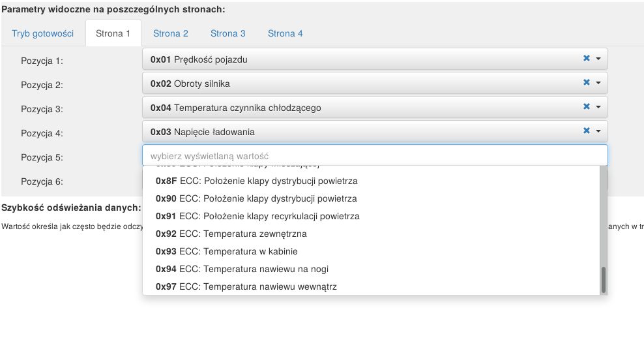Select the Strona 4 tab
The height and width of the screenshot is (338, 644).
[285, 33]
